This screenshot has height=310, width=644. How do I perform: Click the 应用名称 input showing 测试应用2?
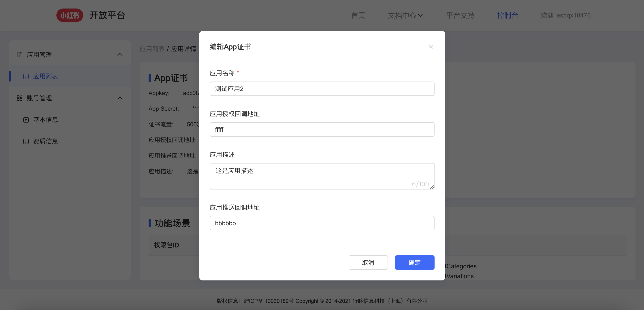coord(322,88)
